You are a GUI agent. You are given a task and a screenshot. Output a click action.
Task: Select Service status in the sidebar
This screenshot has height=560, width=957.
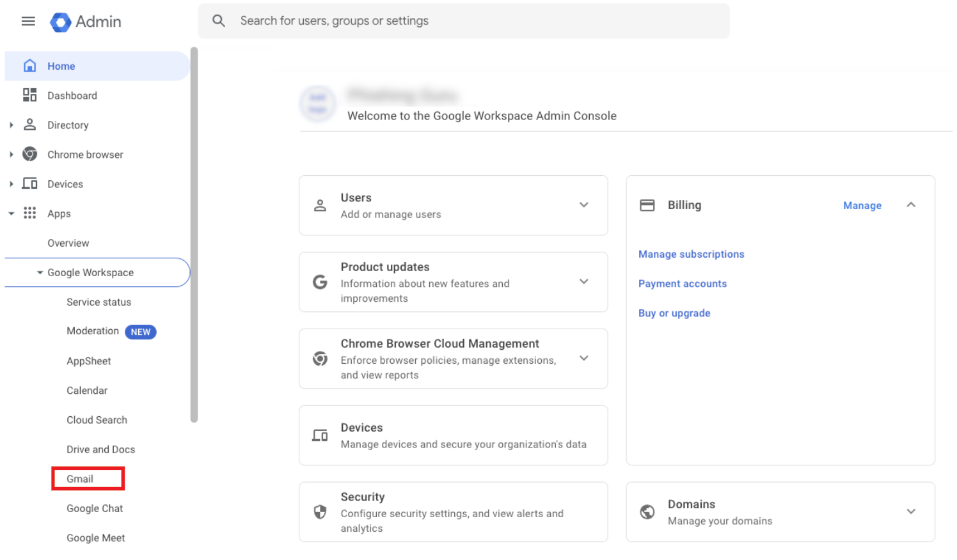(x=99, y=302)
